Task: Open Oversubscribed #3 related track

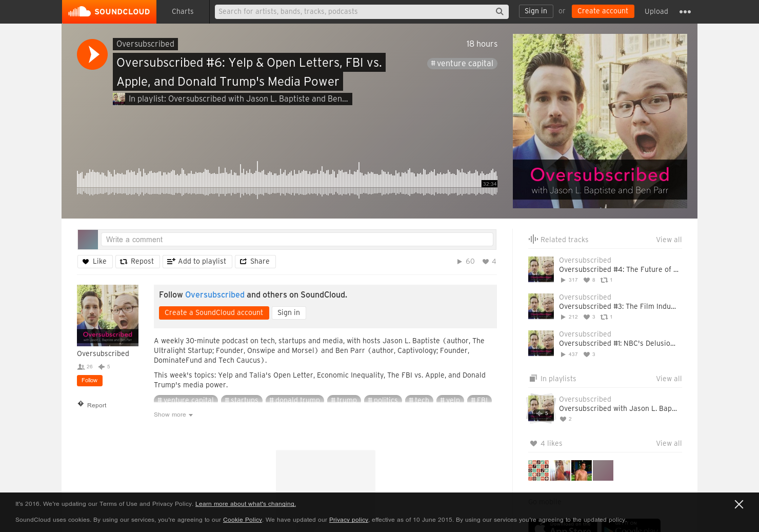Action: click(617, 306)
